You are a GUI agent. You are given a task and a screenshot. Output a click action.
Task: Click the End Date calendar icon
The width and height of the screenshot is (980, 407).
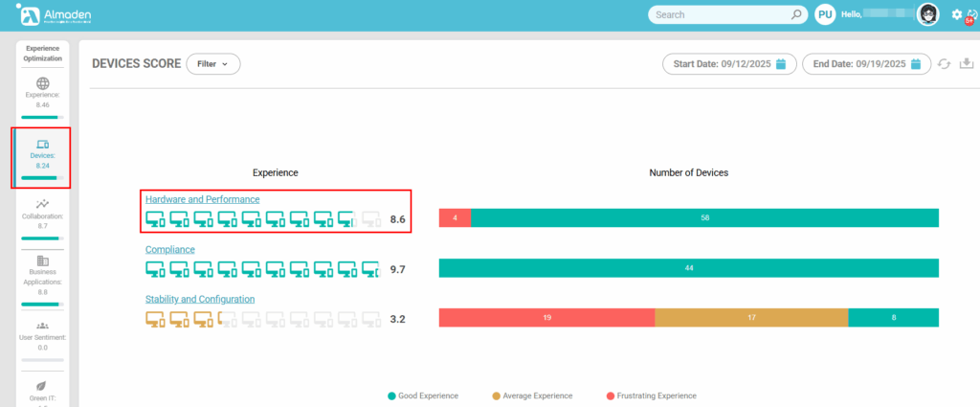tap(916, 64)
